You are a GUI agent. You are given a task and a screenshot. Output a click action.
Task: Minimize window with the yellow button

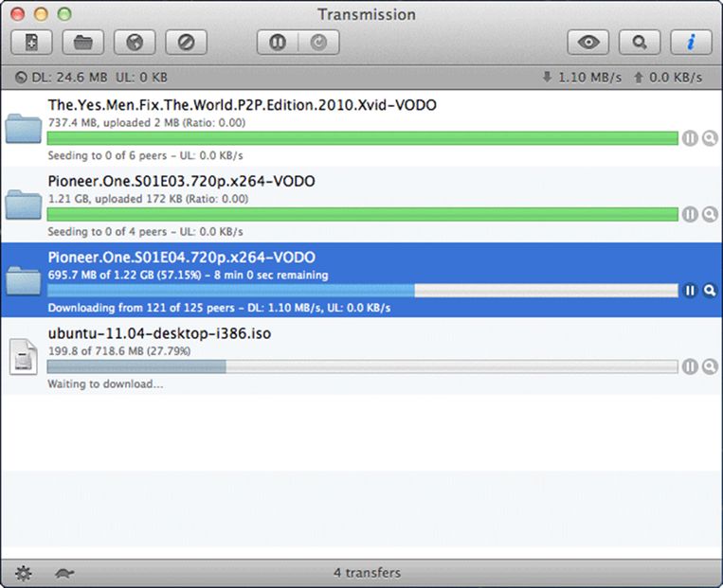[41, 14]
